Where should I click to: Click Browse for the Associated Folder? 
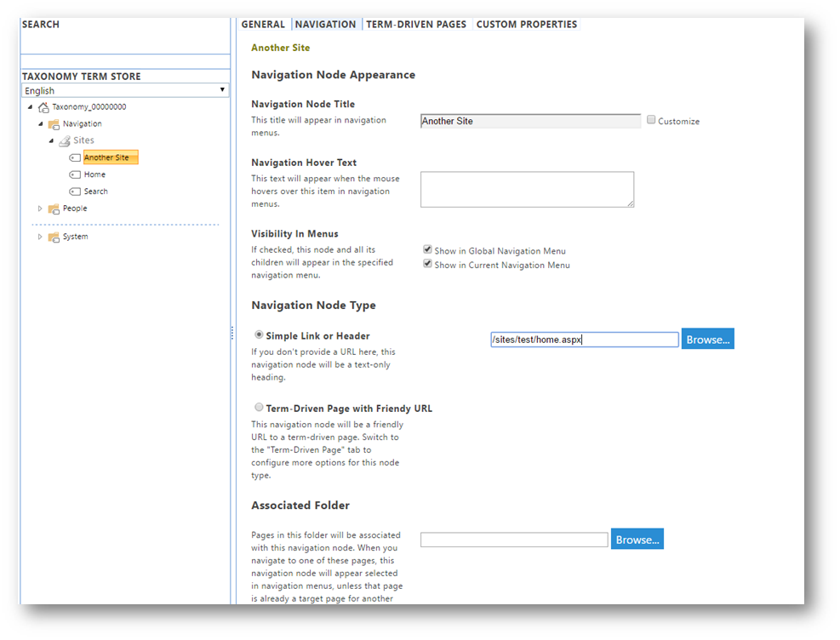[637, 540]
